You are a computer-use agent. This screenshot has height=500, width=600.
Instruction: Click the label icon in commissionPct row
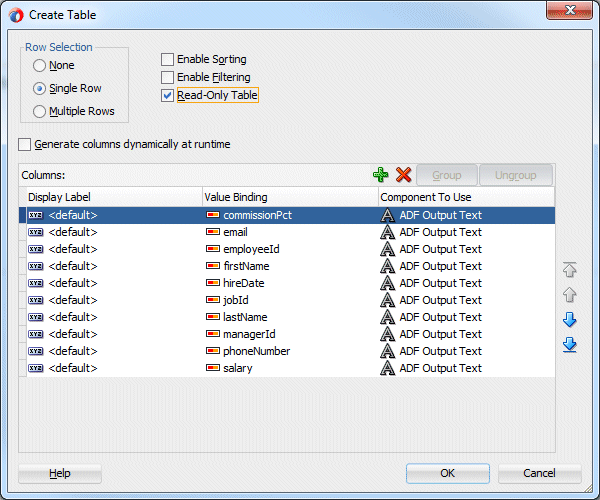click(x=36, y=215)
